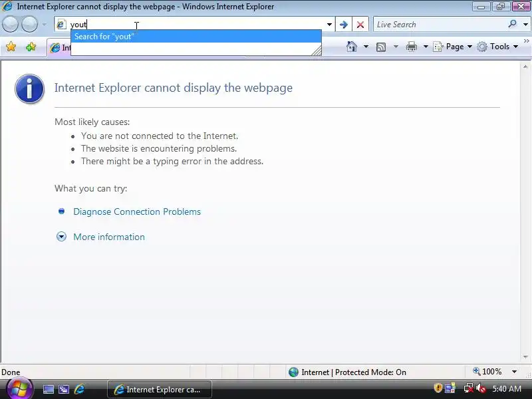Click the title bar Internet Explorer icon
Screen dimensions: 532x399
click(x=7, y=6)
